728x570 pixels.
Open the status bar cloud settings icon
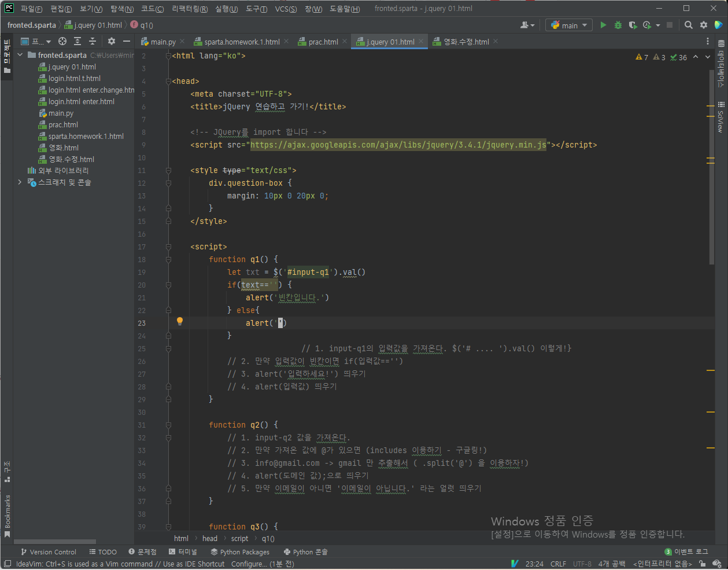717,564
